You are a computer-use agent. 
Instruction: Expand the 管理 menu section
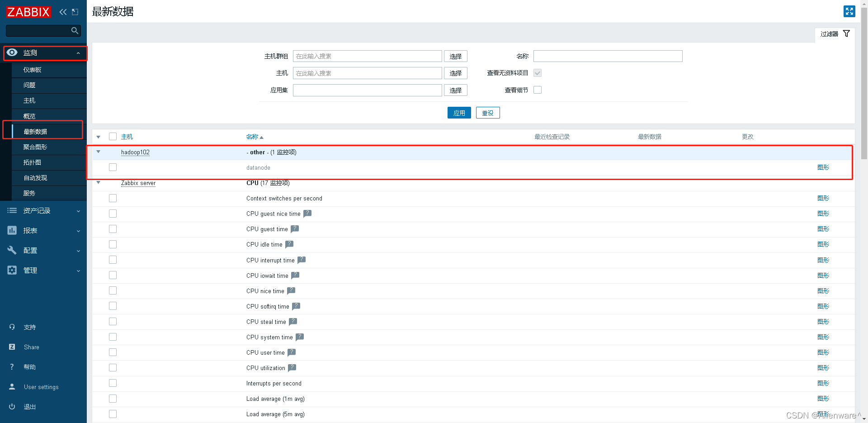[x=78, y=271]
